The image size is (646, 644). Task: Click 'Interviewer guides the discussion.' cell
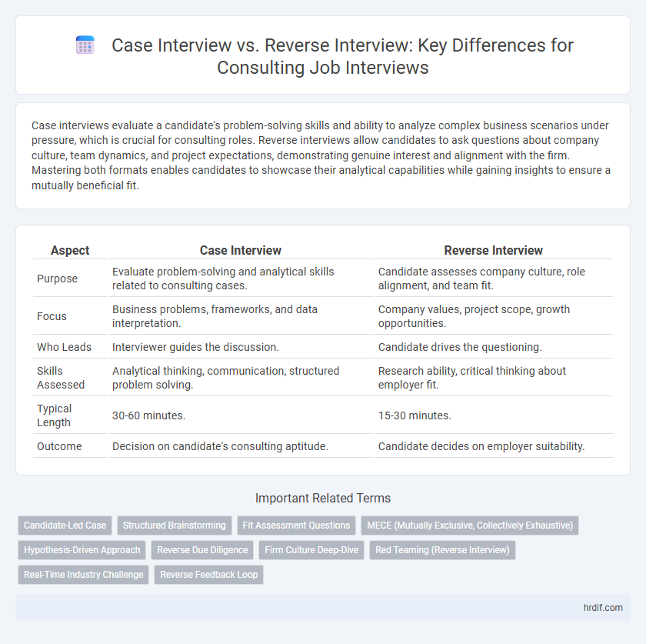click(241, 347)
